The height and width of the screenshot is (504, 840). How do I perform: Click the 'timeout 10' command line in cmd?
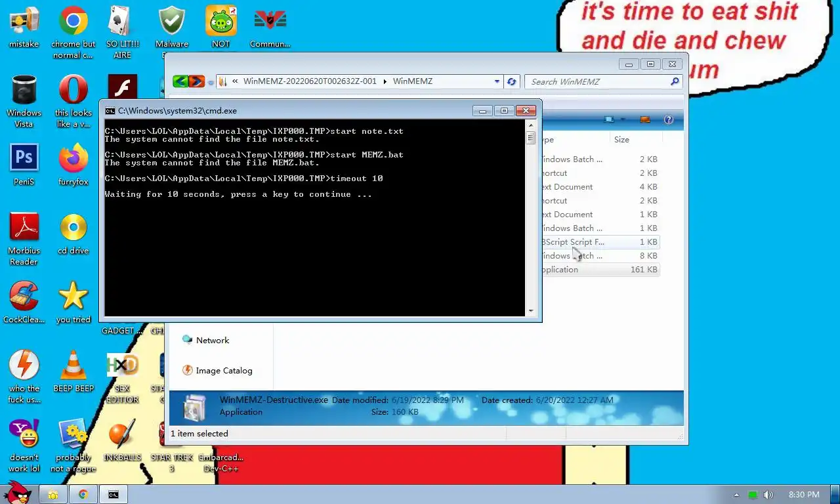coord(243,178)
